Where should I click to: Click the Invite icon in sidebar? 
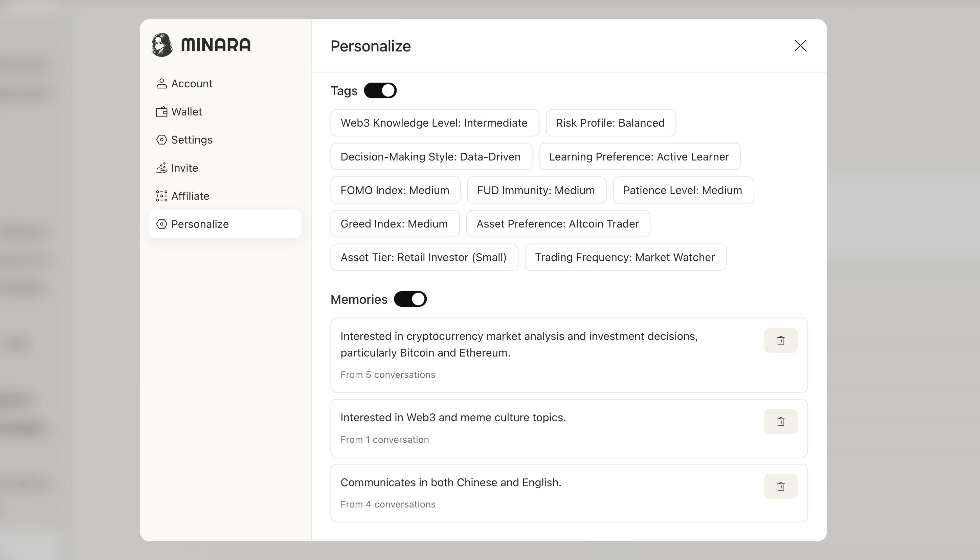pos(161,168)
